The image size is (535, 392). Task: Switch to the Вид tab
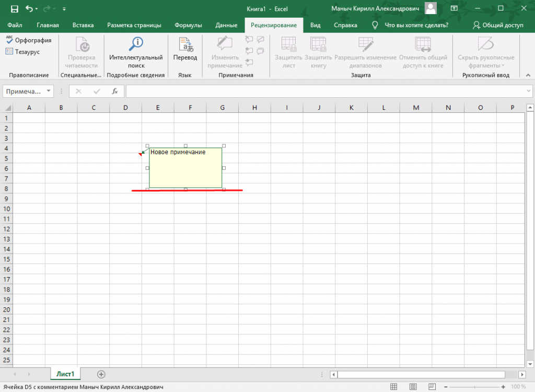pos(315,25)
